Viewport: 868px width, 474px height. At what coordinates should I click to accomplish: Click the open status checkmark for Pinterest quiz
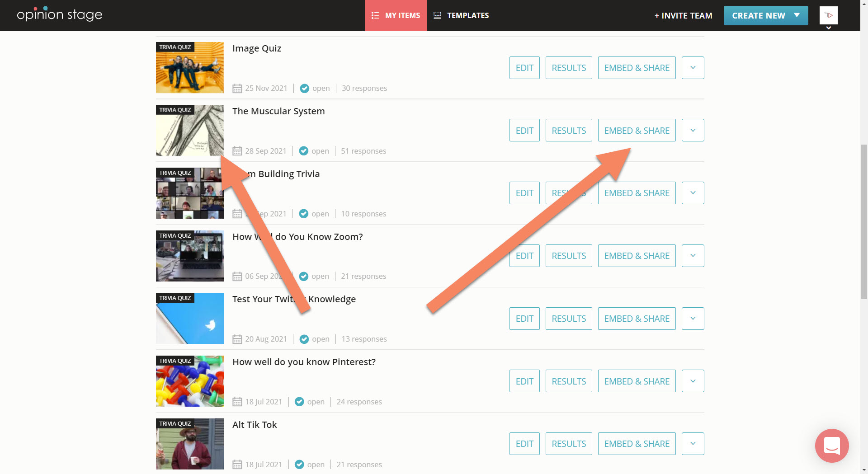point(299,402)
